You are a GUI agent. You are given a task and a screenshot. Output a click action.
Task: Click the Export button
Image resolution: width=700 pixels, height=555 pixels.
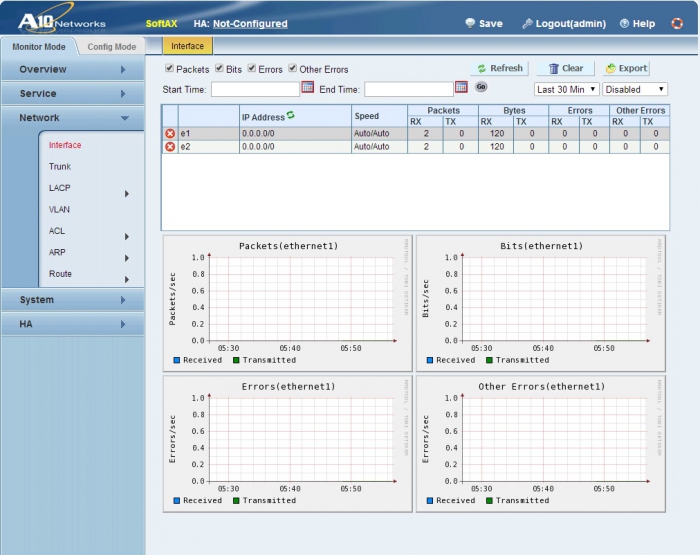(x=627, y=68)
